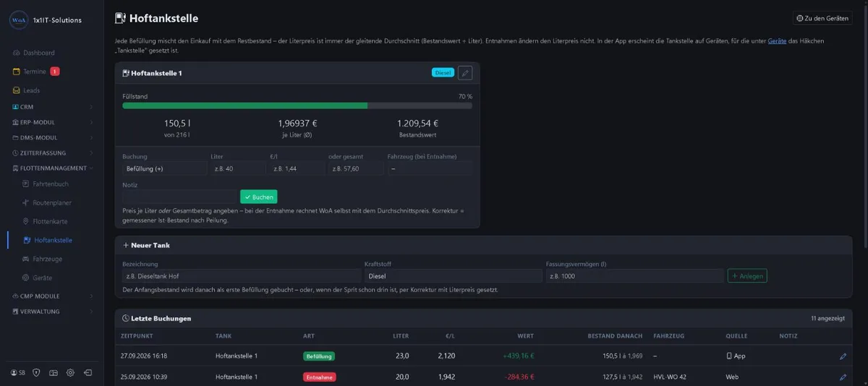
Task: Click the WoA logo in the sidebar header
Action: 19,20
